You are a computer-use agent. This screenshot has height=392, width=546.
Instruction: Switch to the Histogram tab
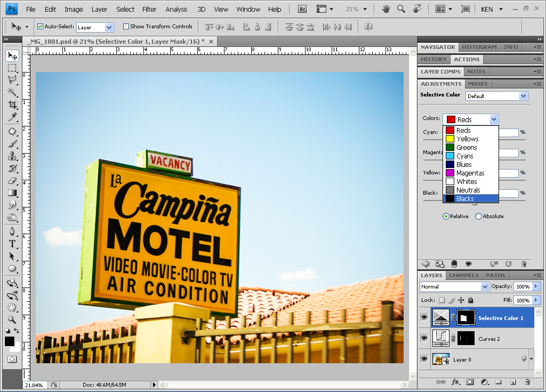(479, 47)
